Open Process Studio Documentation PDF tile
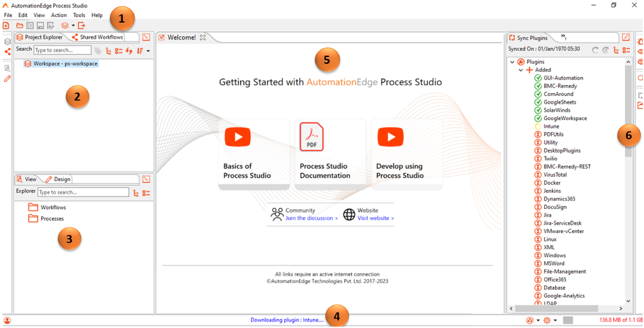644x328 pixels. [x=330, y=154]
